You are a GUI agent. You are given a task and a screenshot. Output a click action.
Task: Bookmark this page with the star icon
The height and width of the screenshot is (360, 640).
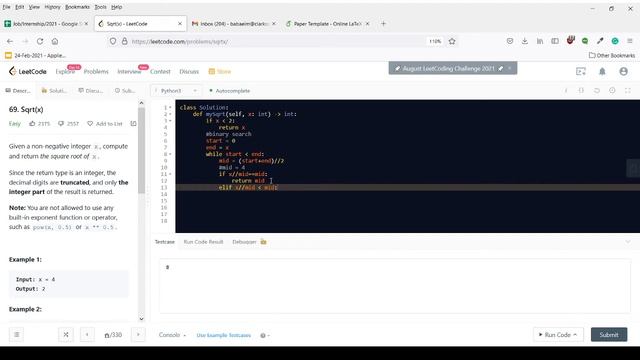pos(452,41)
